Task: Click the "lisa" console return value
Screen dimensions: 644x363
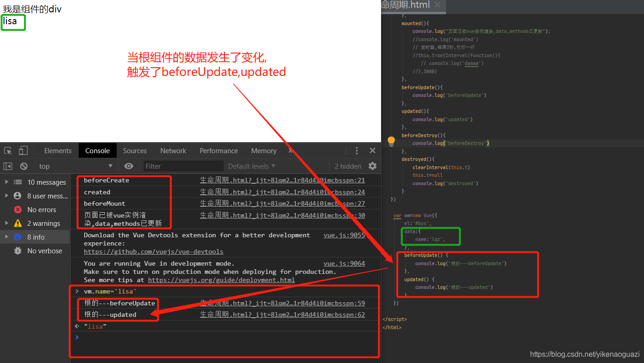Action: (x=95, y=326)
